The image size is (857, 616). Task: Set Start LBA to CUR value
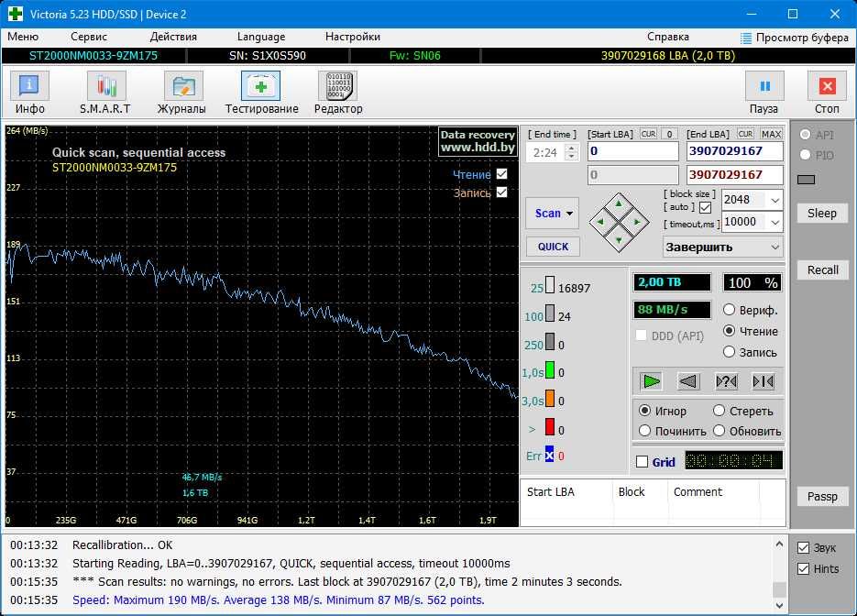coord(648,134)
